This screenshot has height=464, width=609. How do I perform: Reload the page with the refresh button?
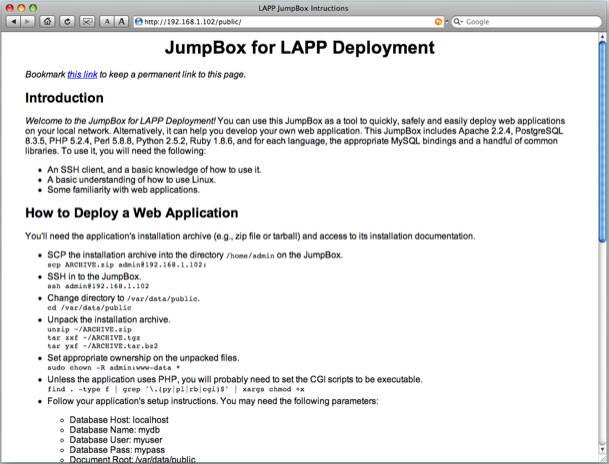tap(67, 21)
